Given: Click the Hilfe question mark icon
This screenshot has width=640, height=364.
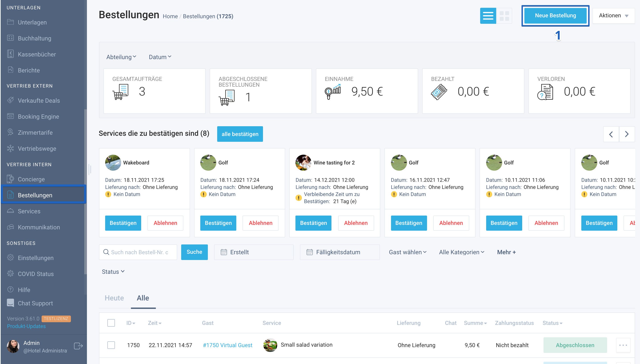Looking at the screenshot, I should 10,290.
